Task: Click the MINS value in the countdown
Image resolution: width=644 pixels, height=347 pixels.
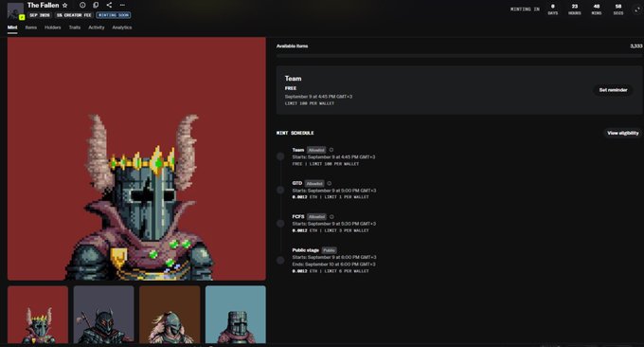Action: tap(597, 7)
